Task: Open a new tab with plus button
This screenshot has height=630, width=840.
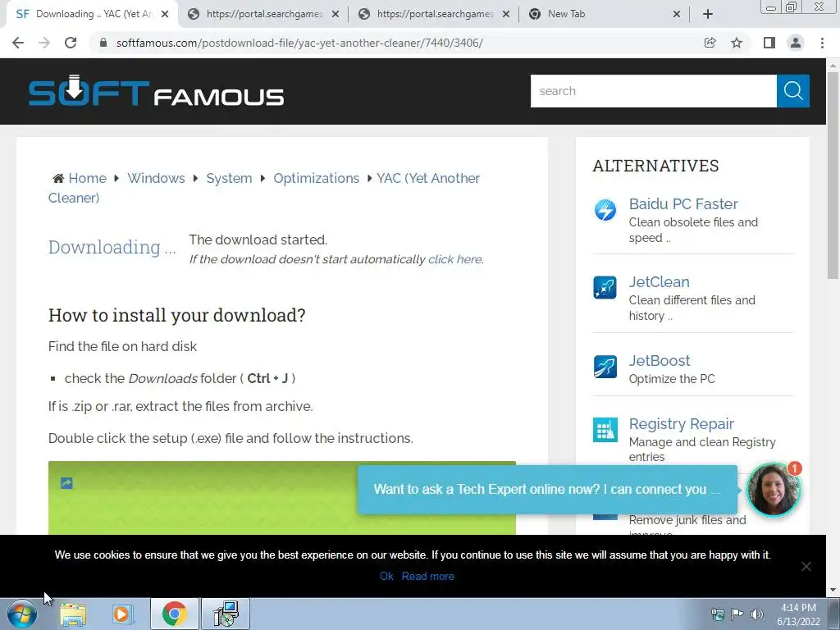Action: click(708, 15)
